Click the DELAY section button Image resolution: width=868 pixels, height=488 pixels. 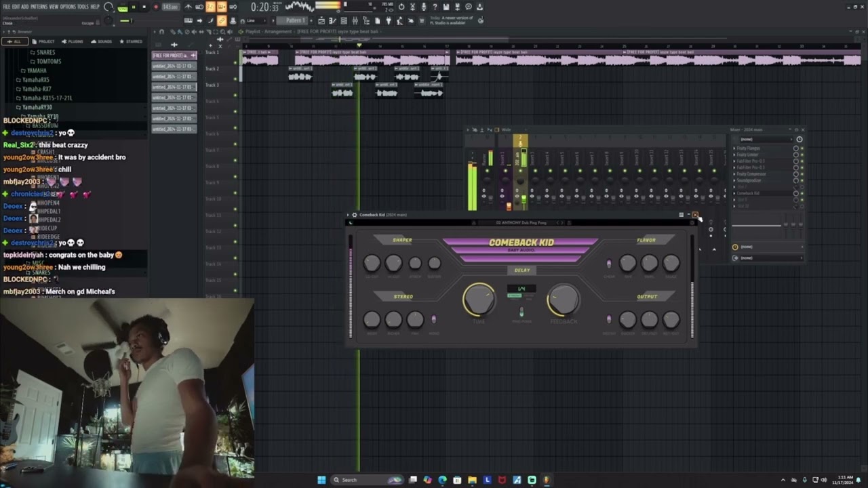click(x=522, y=270)
